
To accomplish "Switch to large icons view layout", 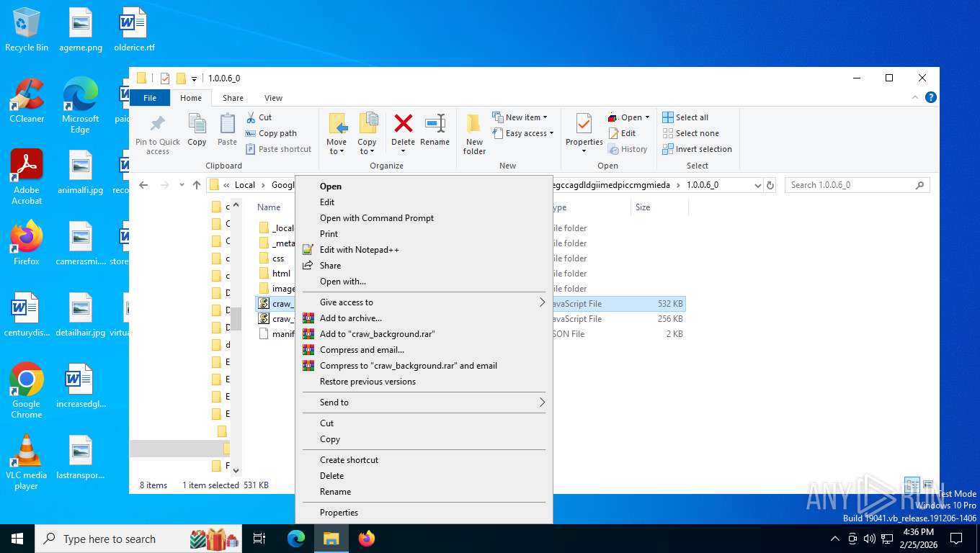I will pos(928,485).
